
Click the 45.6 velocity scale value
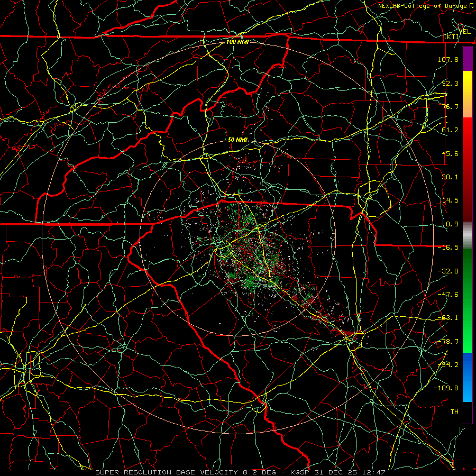[x=450, y=153]
